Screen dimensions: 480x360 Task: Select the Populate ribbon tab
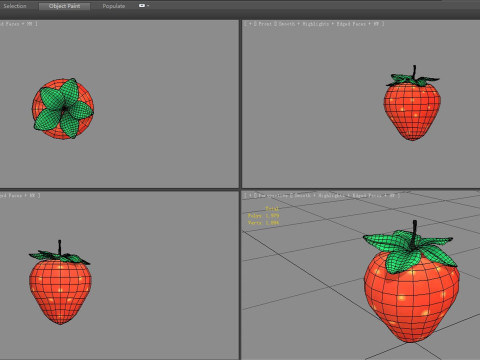tap(114, 6)
